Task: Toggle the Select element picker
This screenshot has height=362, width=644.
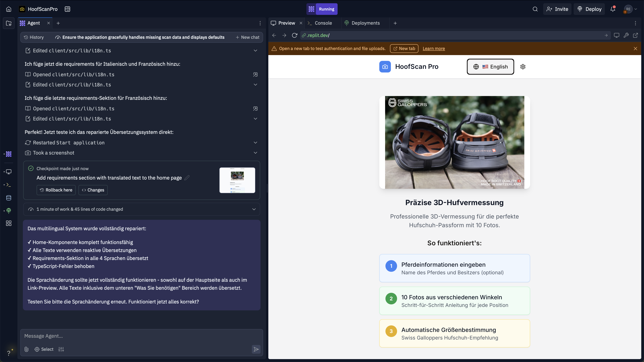Action: (44, 349)
